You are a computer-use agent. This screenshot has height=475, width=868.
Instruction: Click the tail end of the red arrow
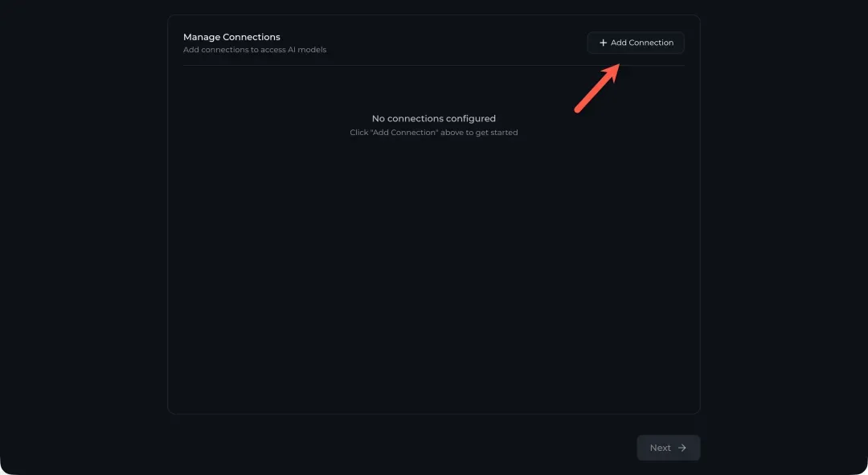pos(577,109)
